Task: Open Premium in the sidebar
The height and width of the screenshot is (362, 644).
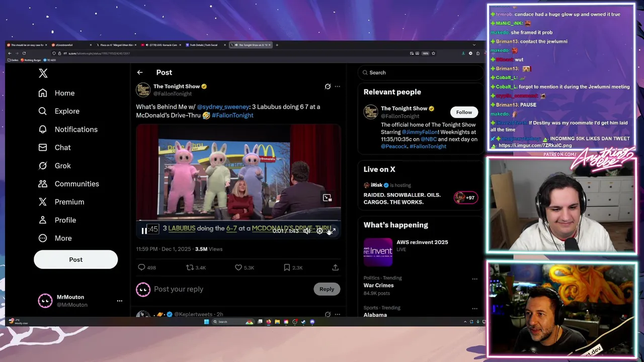Action: point(61,202)
